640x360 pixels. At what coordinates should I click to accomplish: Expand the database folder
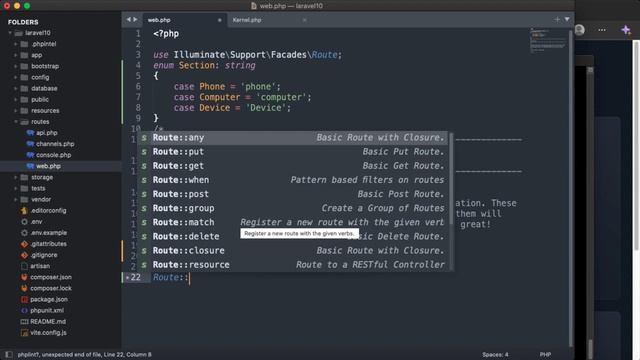(x=16, y=89)
